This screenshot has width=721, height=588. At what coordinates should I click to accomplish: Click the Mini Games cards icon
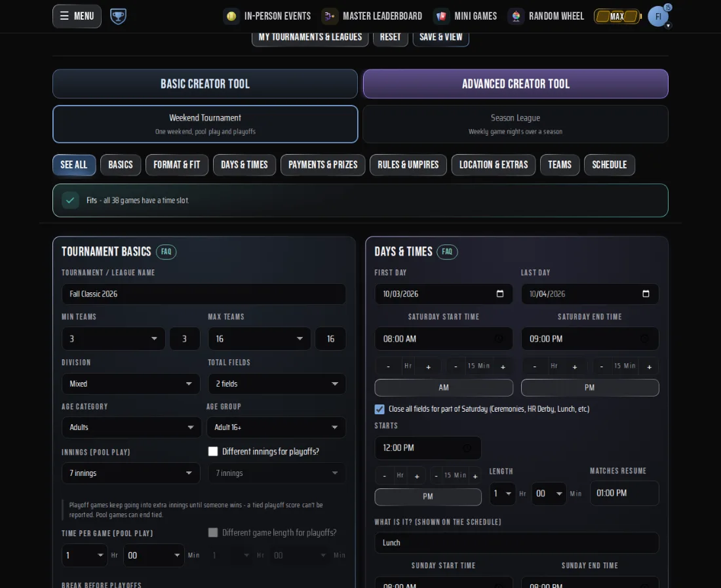point(441,16)
